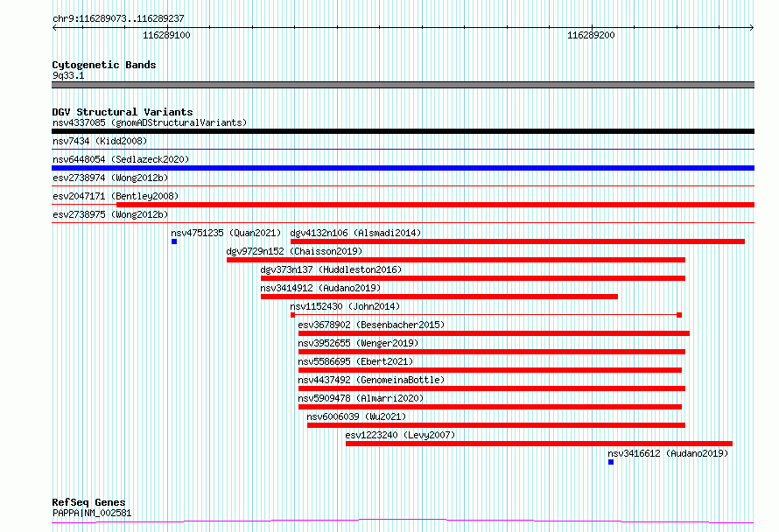Click the nsv3952655 (Wenger2019) label

[x=358, y=343]
